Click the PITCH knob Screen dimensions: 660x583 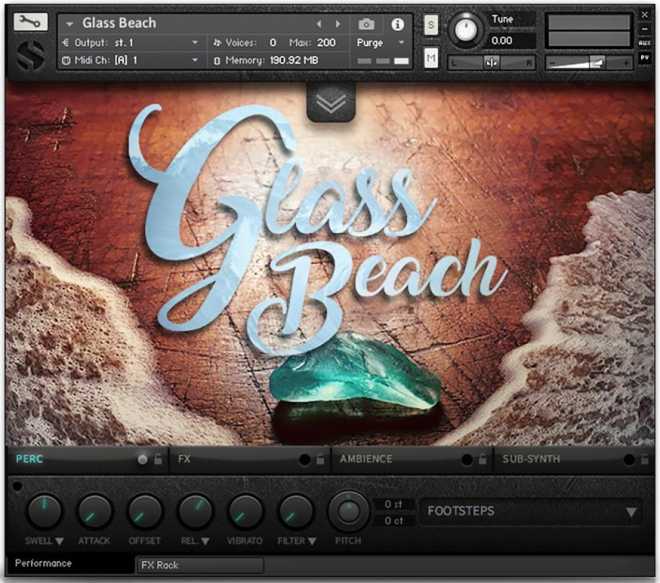coord(349,511)
